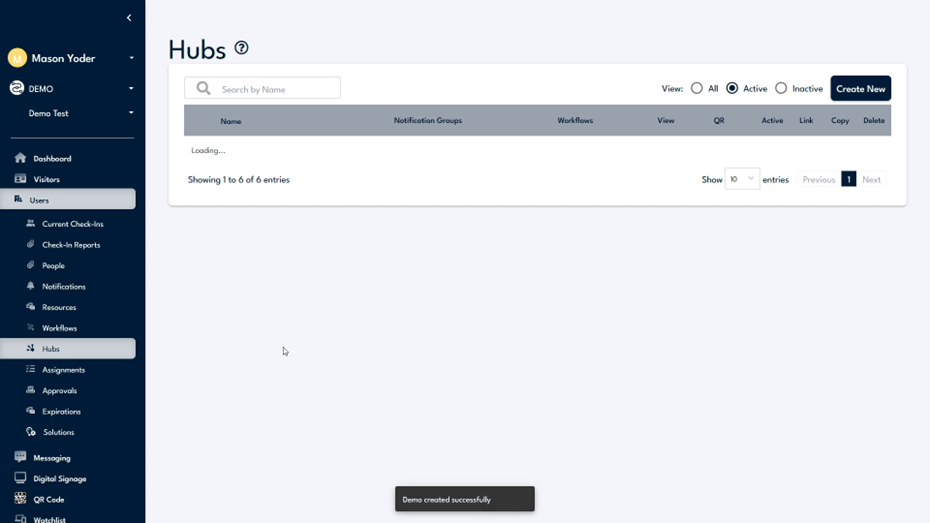Go to Check-In Reports menu item
Viewport: 930px width, 523px height.
point(70,245)
